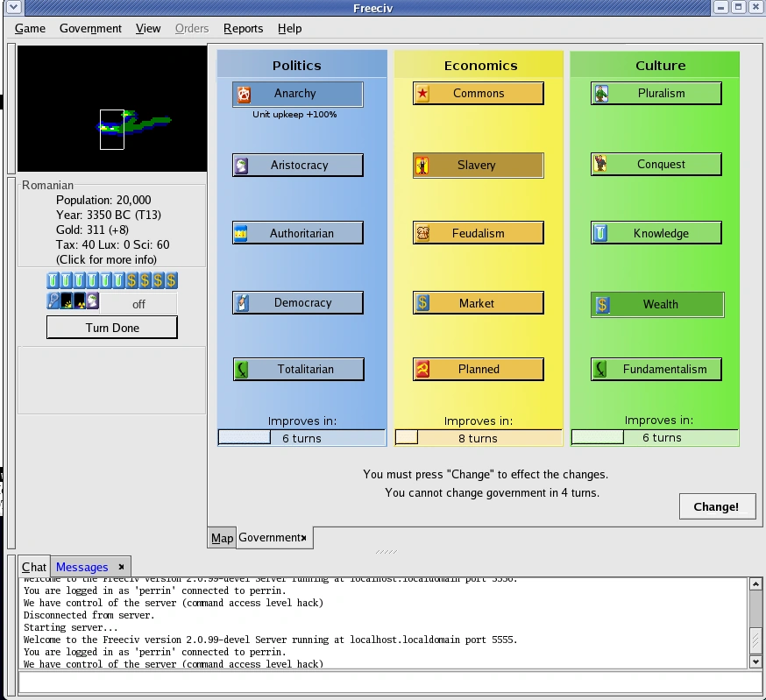Click the hammer and sickle Planned icon
Image resolution: width=766 pixels, height=700 pixels.
[x=422, y=370]
